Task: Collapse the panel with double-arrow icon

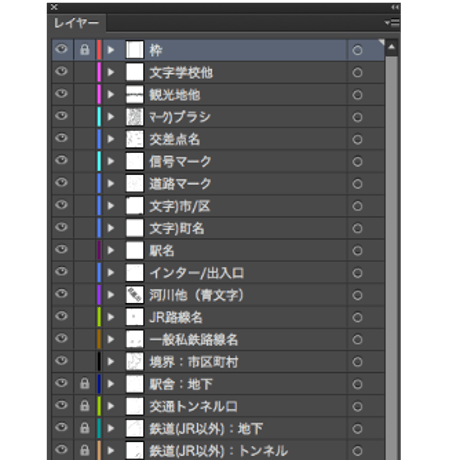Action: tap(395, 7)
